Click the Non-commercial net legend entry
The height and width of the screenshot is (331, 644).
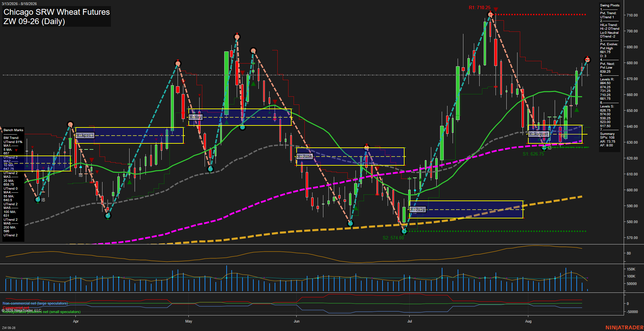35,303
